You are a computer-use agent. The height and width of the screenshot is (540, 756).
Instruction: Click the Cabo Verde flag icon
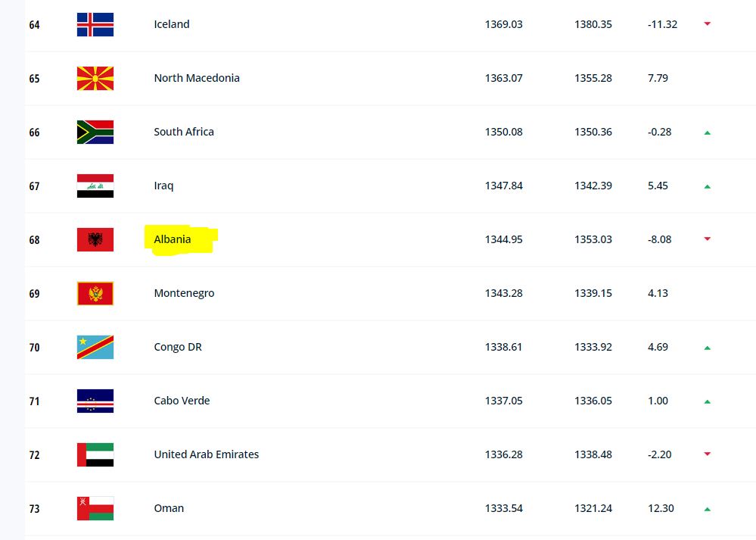95,401
